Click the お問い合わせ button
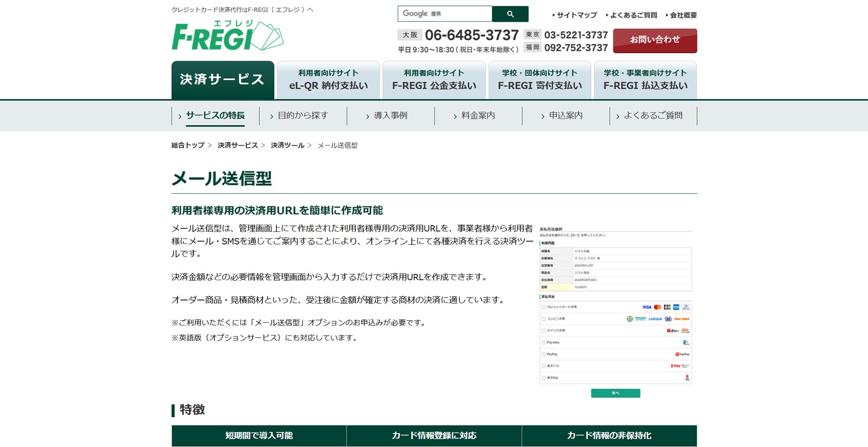The height and width of the screenshot is (447, 868). [x=655, y=41]
